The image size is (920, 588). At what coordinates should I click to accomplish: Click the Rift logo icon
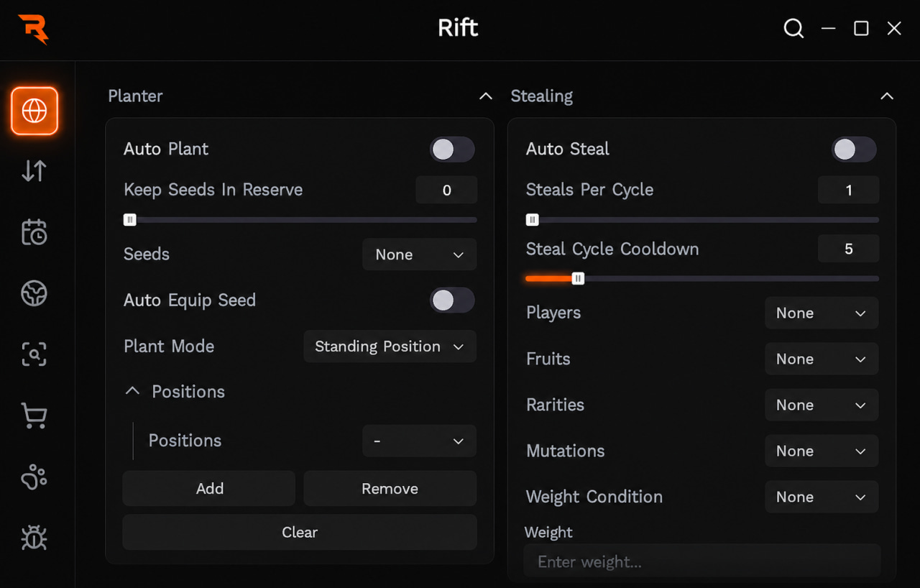click(x=33, y=29)
